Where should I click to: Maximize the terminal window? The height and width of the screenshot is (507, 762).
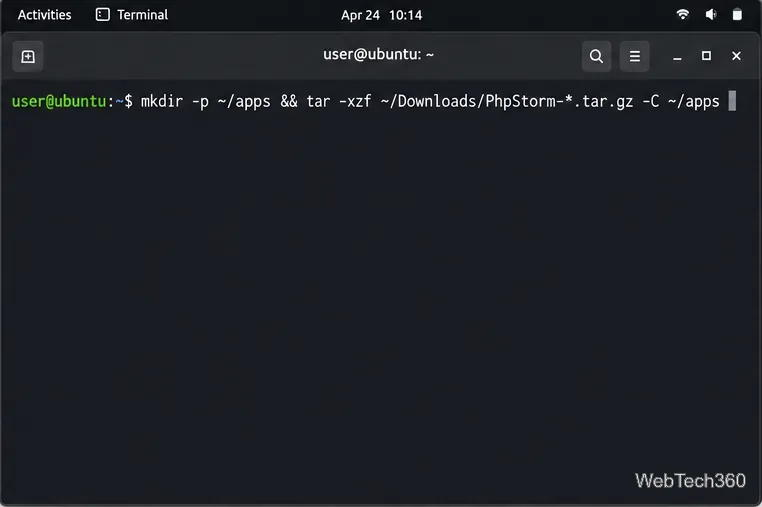click(x=706, y=56)
